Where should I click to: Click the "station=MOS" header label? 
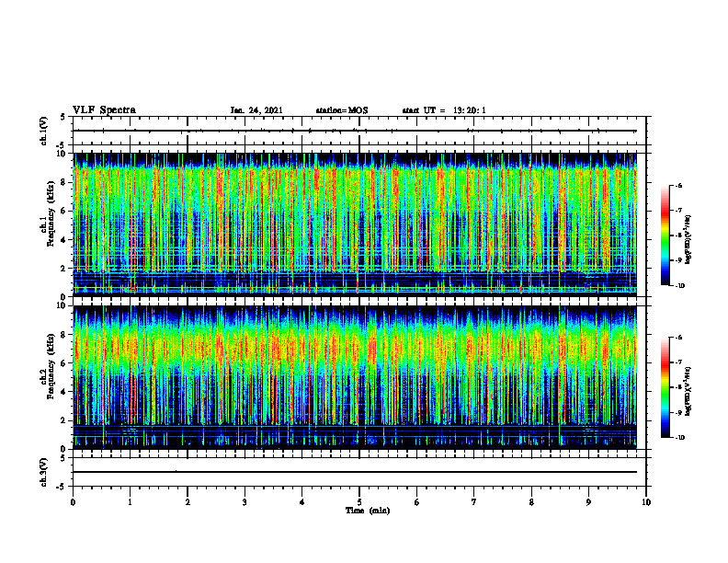[342, 110]
